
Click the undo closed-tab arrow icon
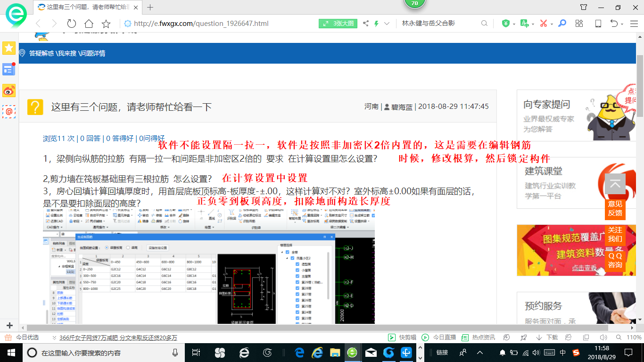click(614, 24)
